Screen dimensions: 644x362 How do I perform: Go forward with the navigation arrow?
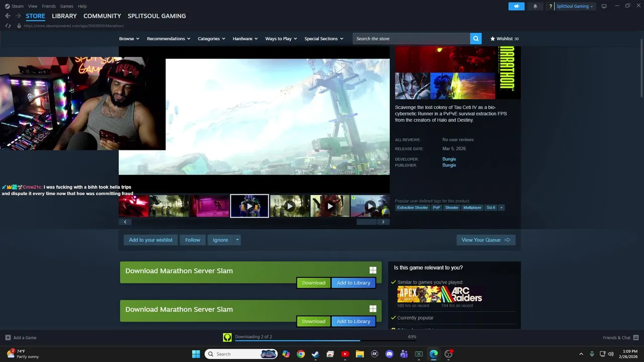pyautogui.click(x=18, y=16)
